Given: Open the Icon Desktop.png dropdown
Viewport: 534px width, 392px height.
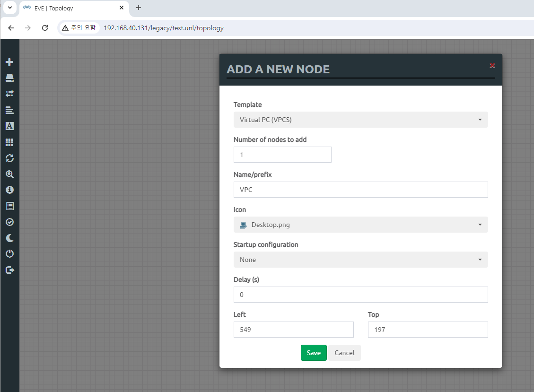Looking at the screenshot, I should [x=361, y=225].
